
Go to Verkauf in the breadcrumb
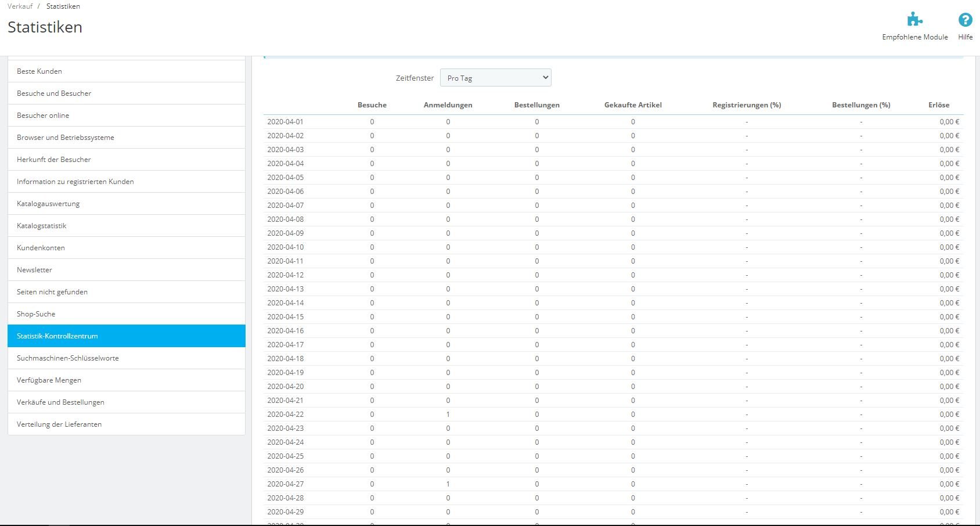tap(20, 6)
